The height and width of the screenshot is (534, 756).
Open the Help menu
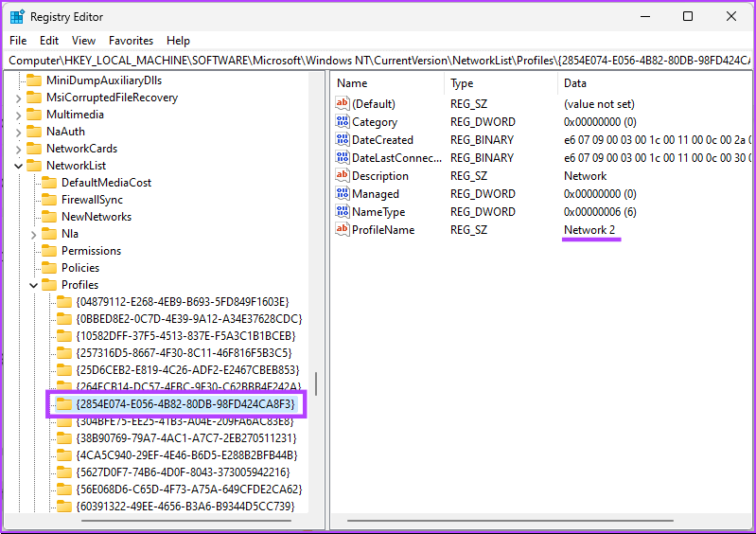pos(179,41)
